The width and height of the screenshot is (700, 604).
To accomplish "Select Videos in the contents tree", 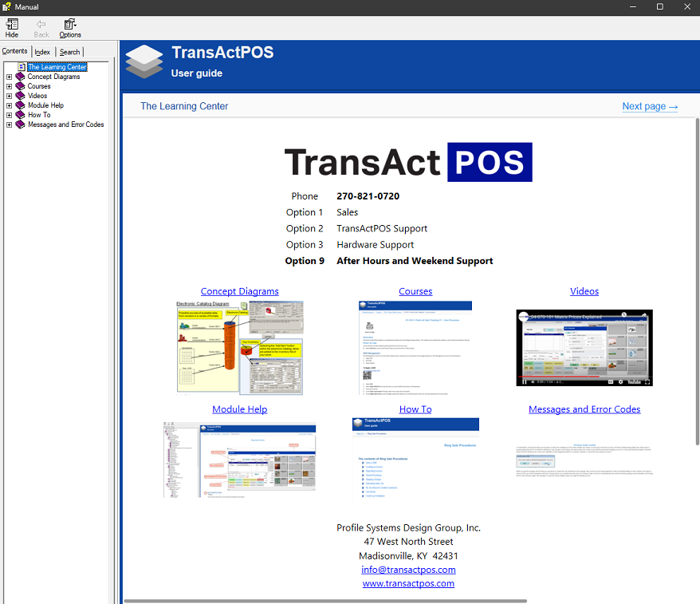I will click(x=37, y=96).
